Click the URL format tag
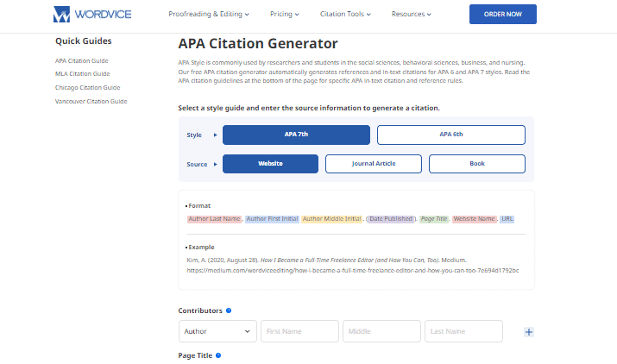The height and width of the screenshot is (364, 617). click(507, 219)
